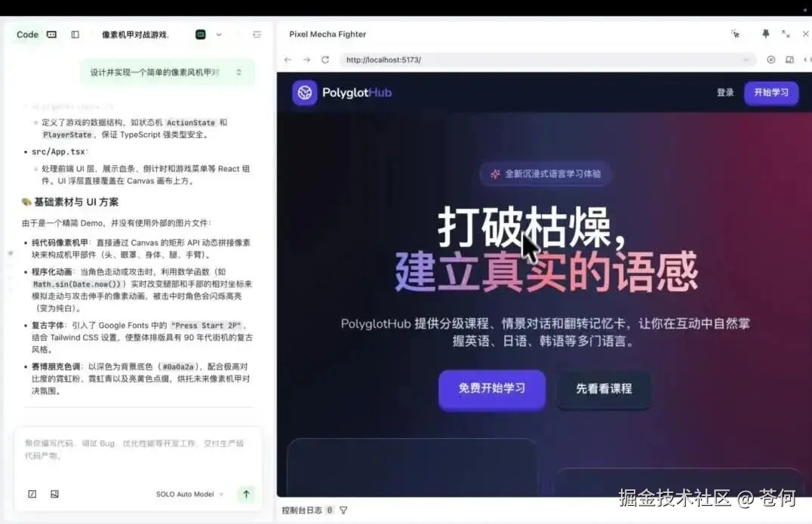Click the chat mode icon beside Code
The image size is (812, 524).
point(51,35)
